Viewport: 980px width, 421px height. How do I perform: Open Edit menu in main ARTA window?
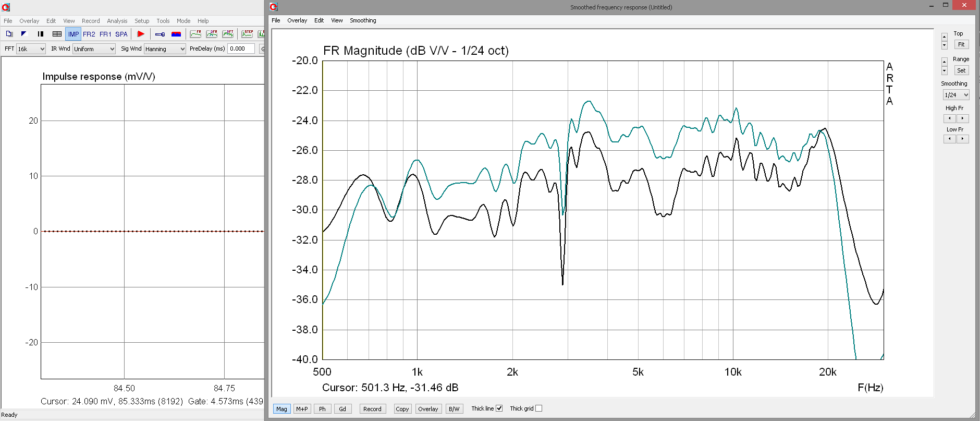(51, 21)
